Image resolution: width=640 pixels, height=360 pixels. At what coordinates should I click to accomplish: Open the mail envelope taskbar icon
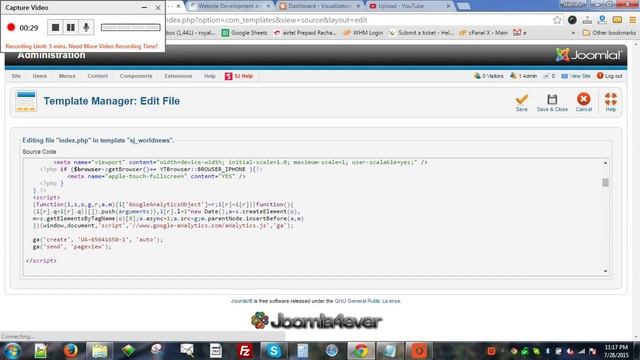click(187, 351)
